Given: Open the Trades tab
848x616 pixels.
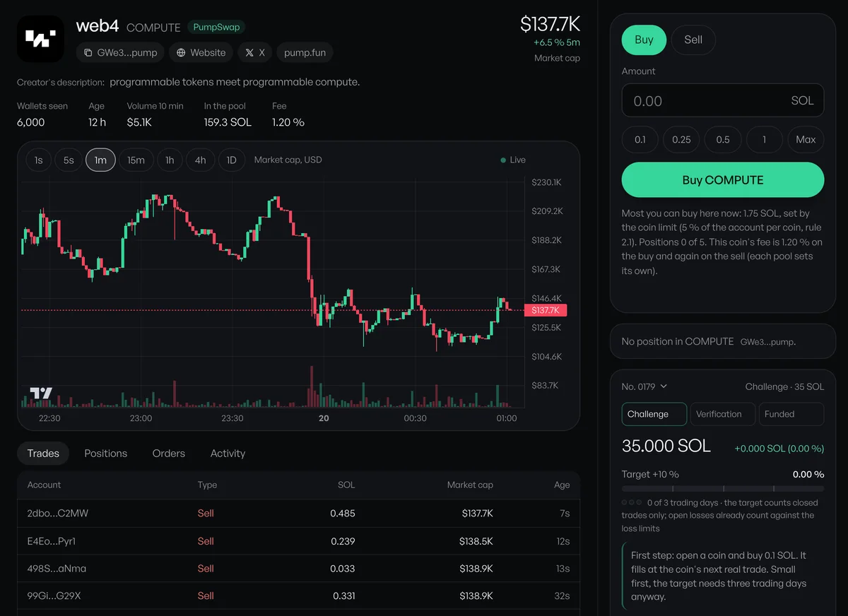Looking at the screenshot, I should 43,454.
